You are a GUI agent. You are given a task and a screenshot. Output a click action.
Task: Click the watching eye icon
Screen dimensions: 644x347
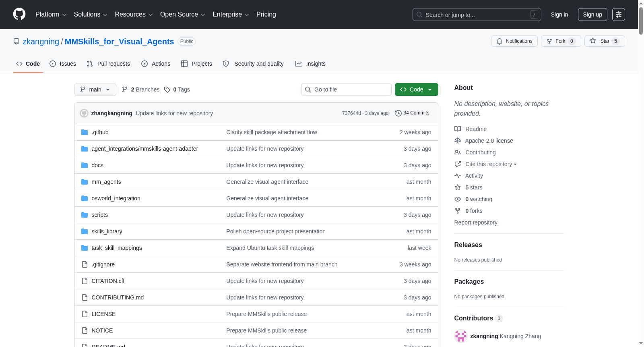pyautogui.click(x=458, y=199)
